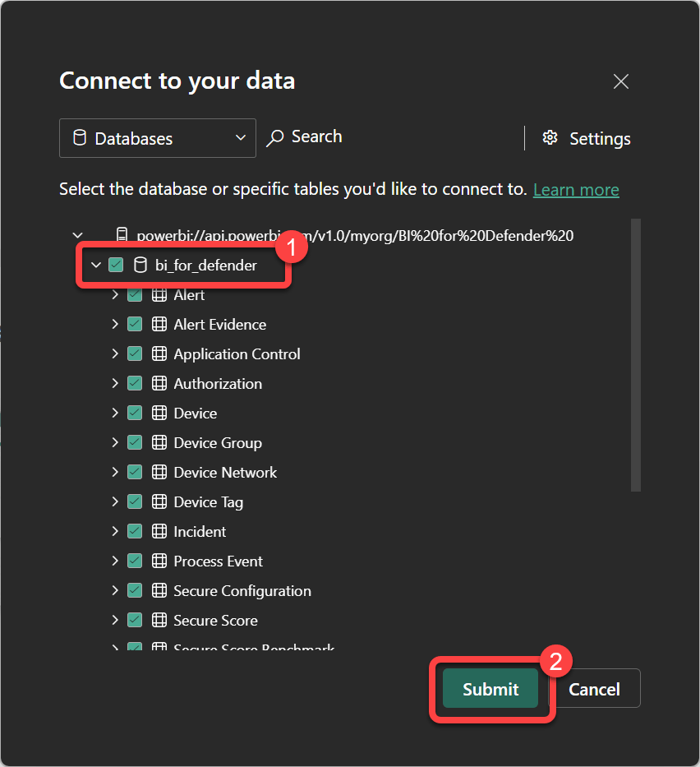700x767 pixels.
Task: Expand the Secure Configuration table
Action: (115, 590)
